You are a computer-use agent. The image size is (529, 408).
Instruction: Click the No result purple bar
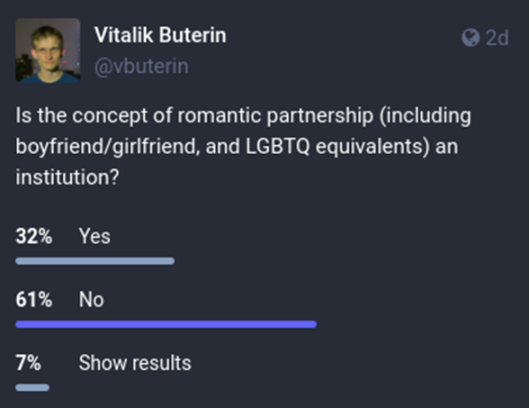coord(166,324)
